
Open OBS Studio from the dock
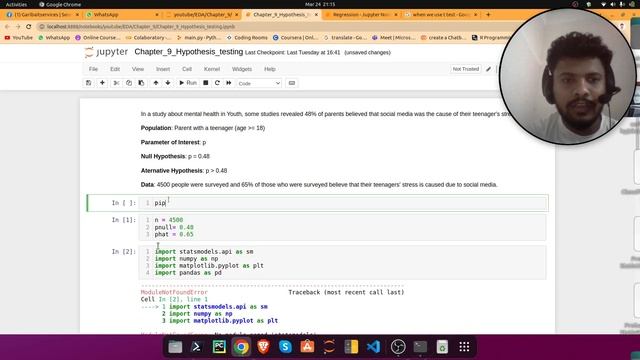[x=398, y=347]
